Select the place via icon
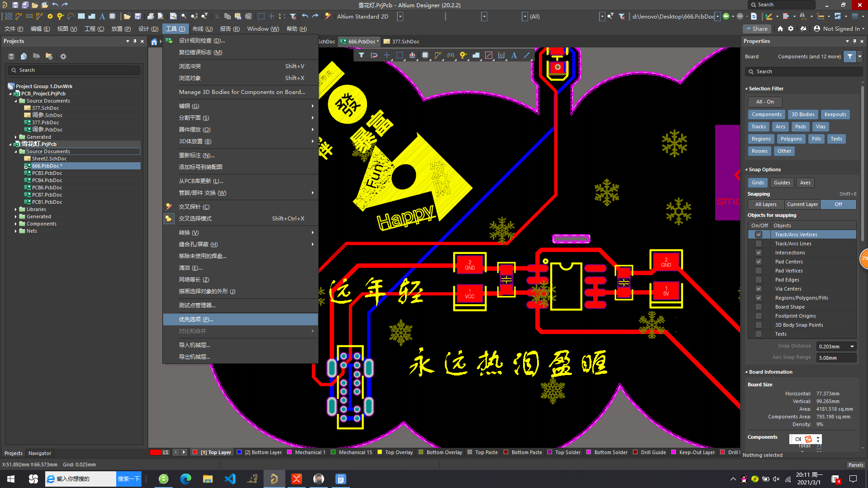The width and height of the screenshot is (868, 488). tap(463, 55)
